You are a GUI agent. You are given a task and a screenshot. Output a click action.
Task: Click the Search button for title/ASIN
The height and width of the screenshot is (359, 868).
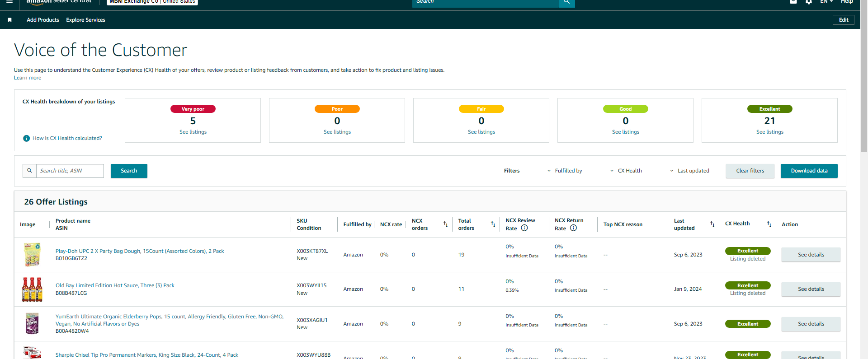(x=129, y=171)
